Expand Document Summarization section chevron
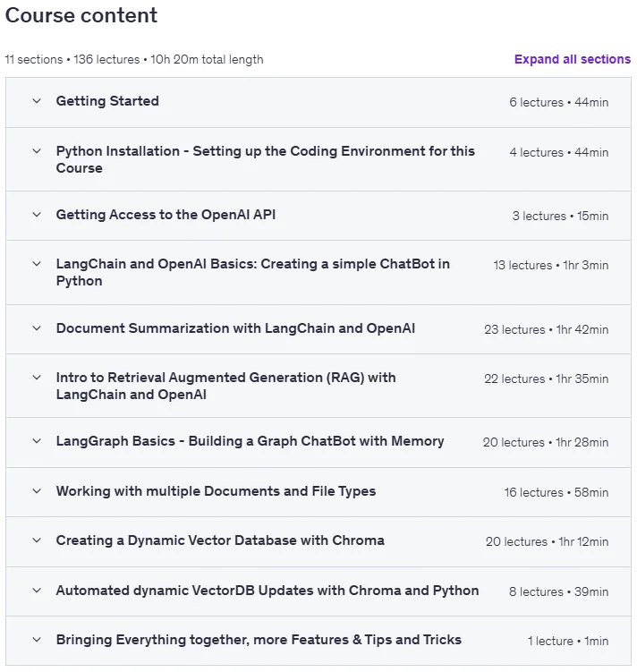Screen dimensions: 637x672 click(x=37, y=328)
